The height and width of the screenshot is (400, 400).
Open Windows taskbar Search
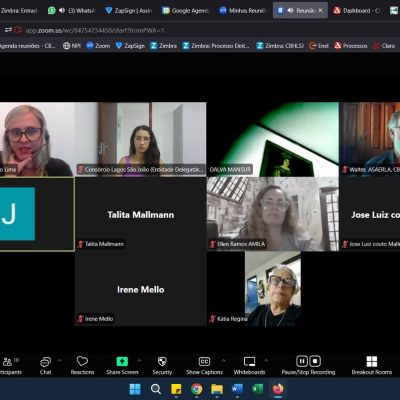tap(156, 389)
